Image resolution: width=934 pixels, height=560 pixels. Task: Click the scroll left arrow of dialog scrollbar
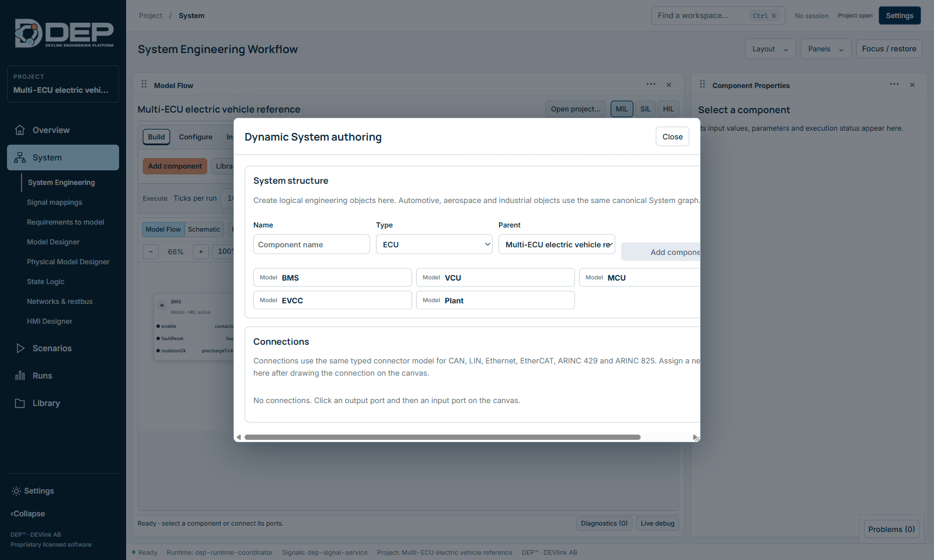point(239,437)
